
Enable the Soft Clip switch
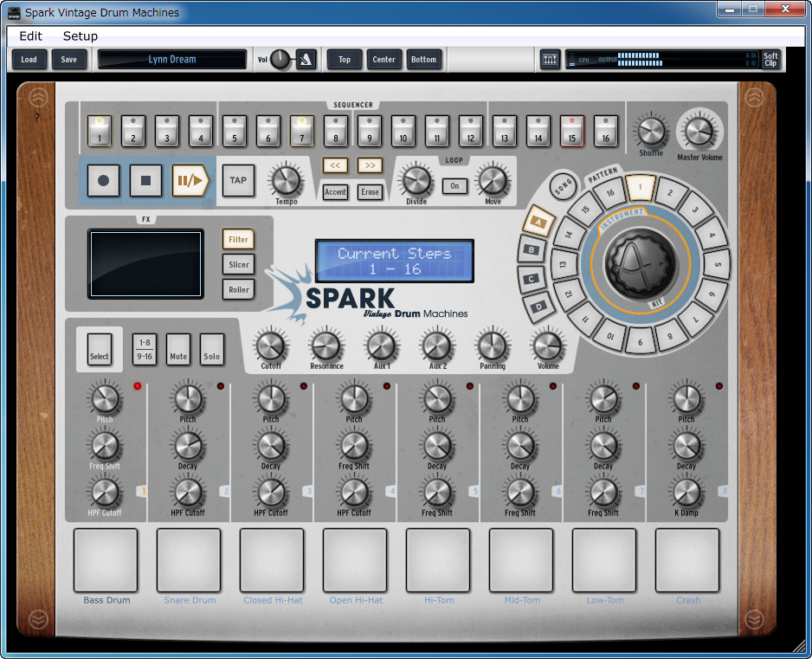(770, 60)
